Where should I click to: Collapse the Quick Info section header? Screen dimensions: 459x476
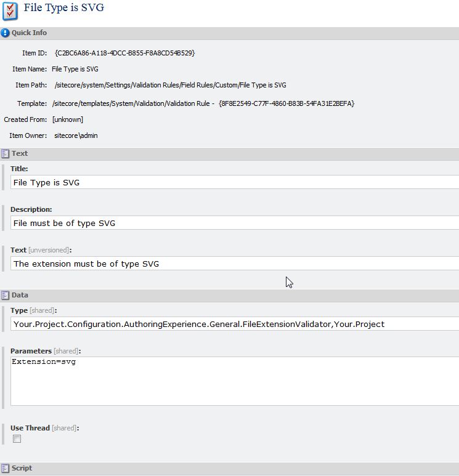click(229, 33)
